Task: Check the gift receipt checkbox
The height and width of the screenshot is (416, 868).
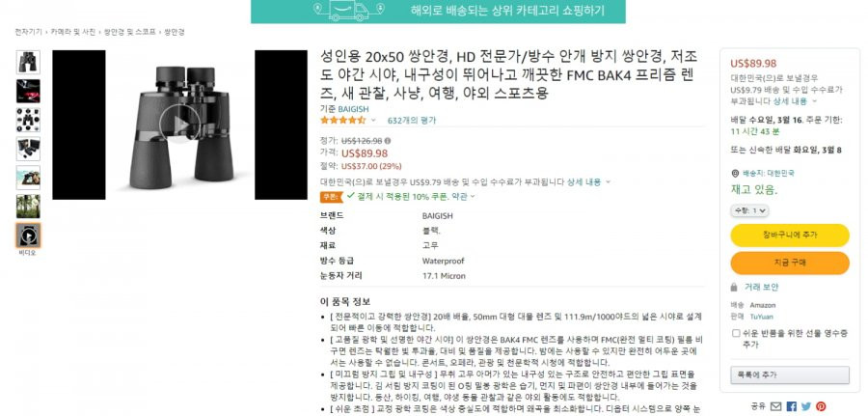Action: coord(736,333)
